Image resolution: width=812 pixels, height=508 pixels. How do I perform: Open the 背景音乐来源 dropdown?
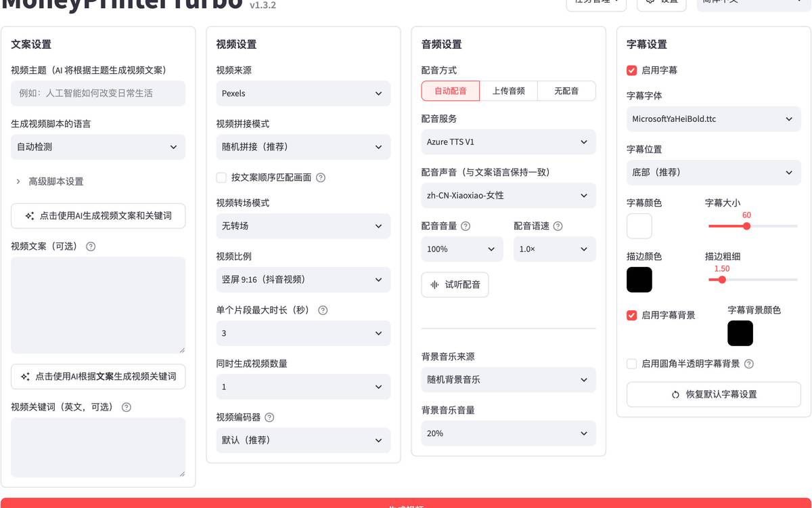point(509,379)
